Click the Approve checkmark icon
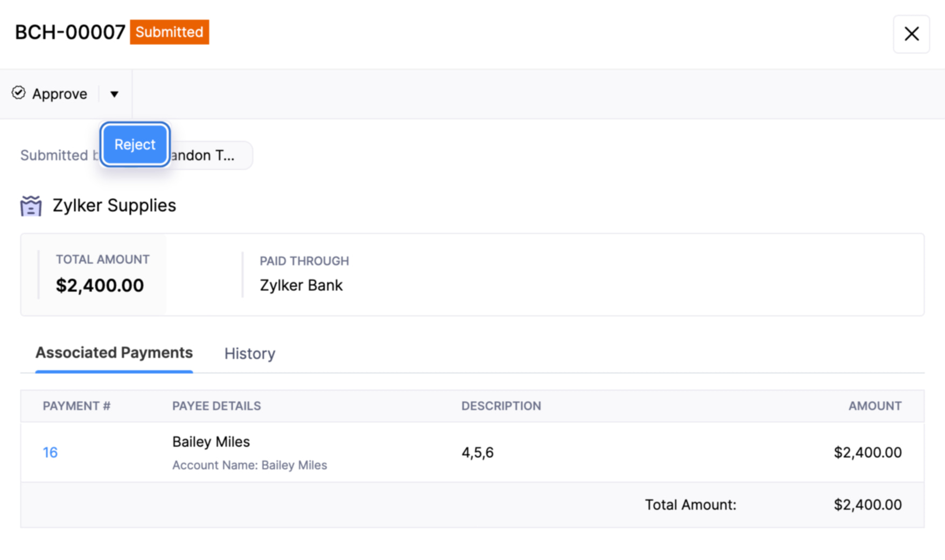This screenshot has width=945, height=560. (18, 93)
